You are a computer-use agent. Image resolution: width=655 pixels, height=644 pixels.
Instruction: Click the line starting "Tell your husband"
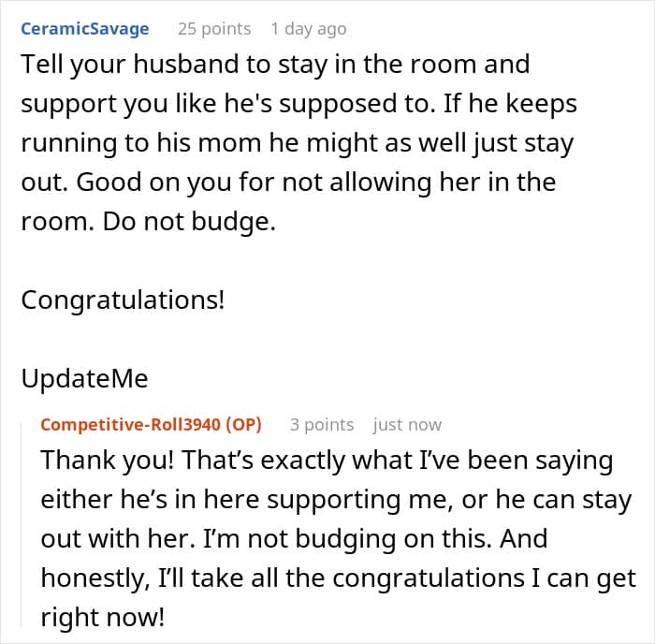[x=275, y=65]
